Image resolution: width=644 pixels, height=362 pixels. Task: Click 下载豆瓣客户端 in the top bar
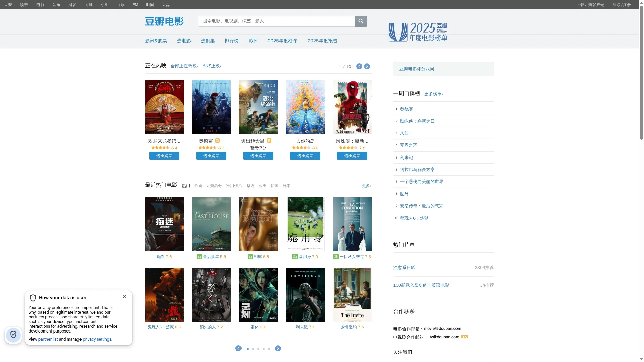pyautogui.click(x=590, y=5)
